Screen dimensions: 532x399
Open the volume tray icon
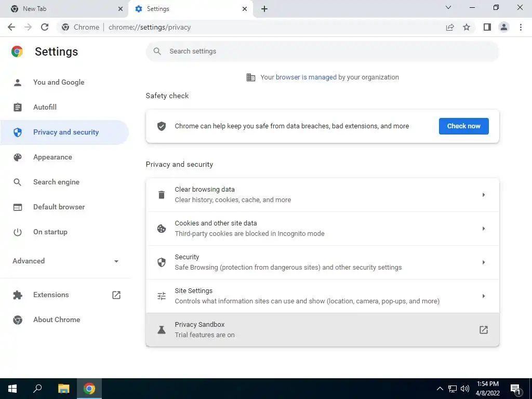465,389
